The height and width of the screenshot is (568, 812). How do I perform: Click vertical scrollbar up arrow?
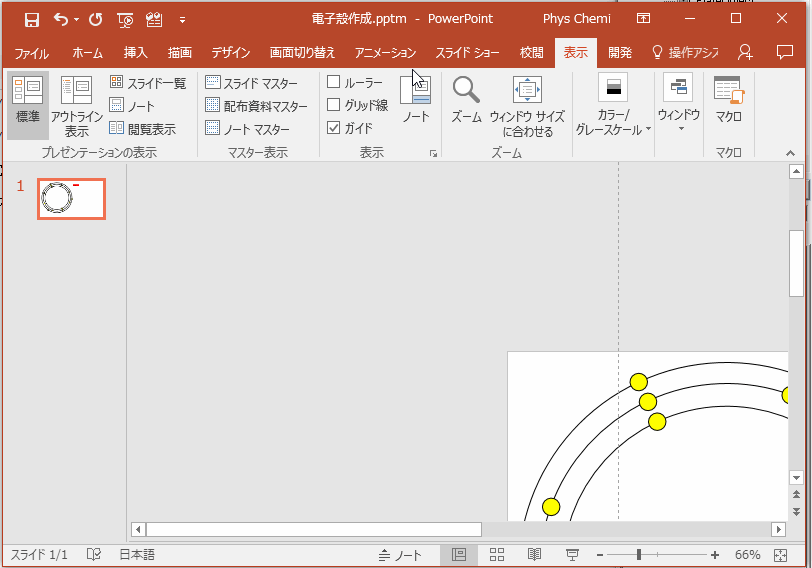point(796,171)
